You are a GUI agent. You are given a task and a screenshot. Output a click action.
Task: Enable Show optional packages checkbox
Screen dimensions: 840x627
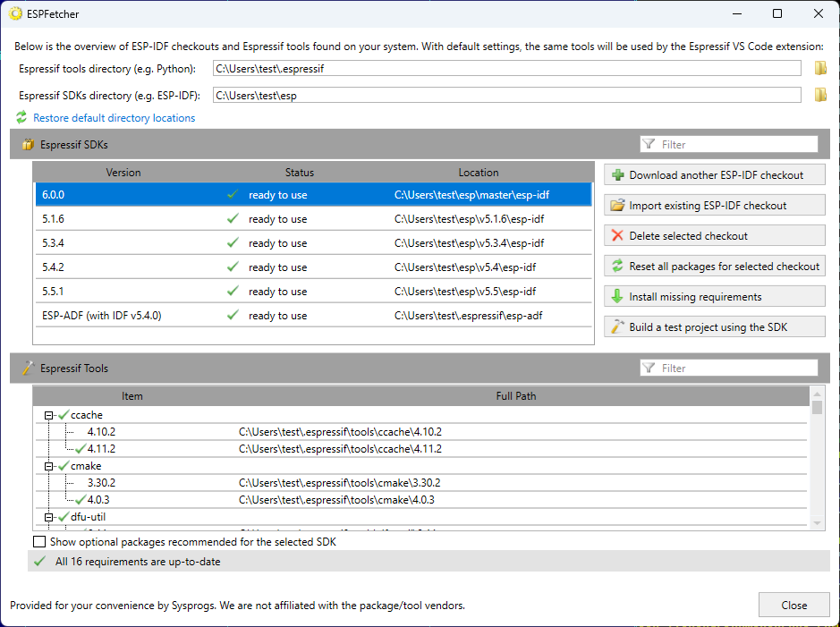39,542
